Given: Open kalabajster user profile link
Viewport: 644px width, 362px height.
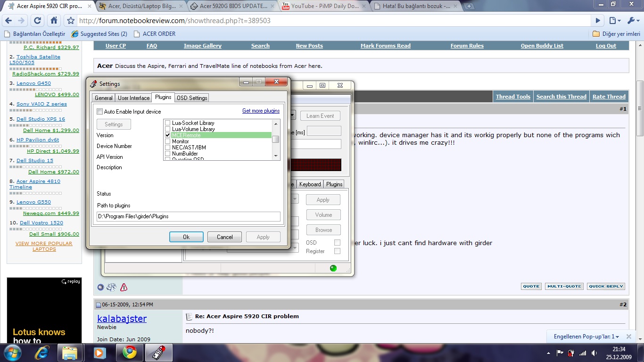Looking at the screenshot, I should pyautogui.click(x=122, y=319).
